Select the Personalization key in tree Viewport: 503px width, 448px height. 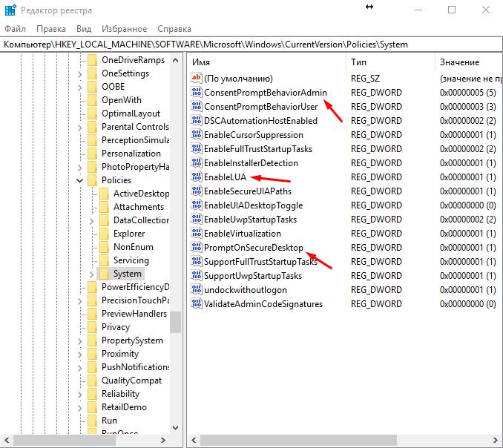(131, 154)
